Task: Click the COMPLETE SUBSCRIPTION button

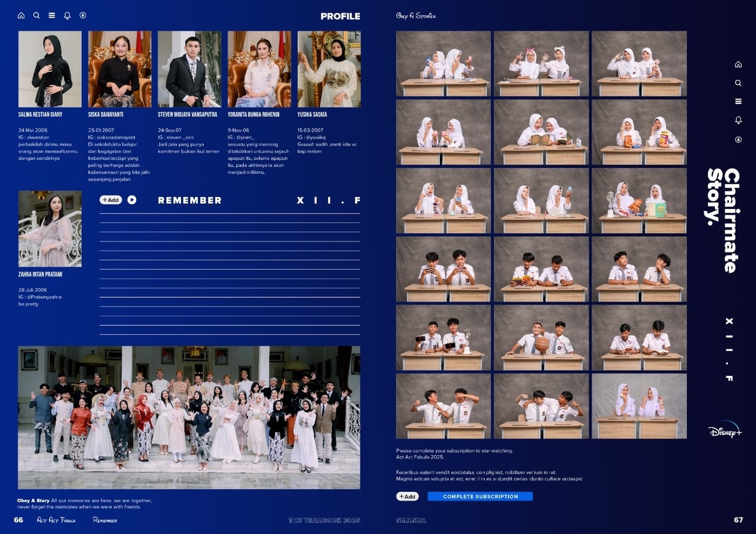Action: point(480,496)
